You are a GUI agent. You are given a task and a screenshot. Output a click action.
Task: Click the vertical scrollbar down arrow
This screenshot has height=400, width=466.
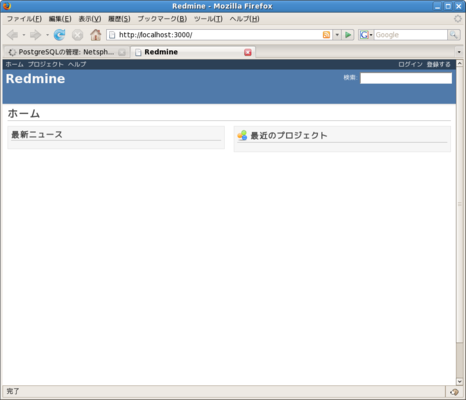(x=459, y=382)
